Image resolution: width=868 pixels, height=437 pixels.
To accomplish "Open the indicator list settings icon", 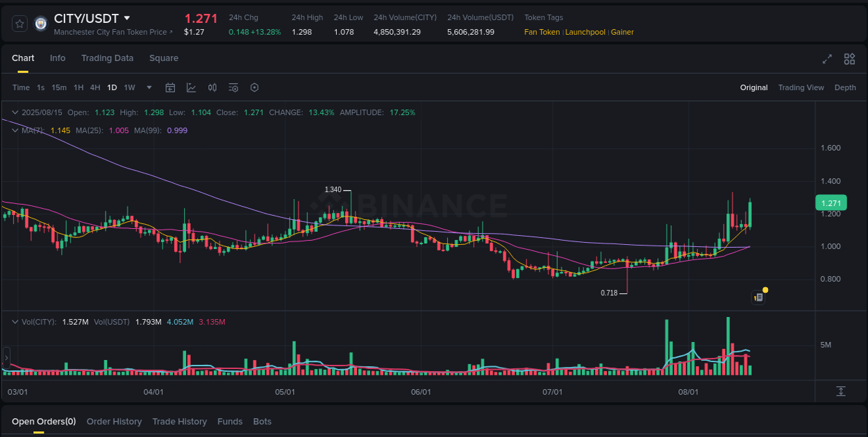I will (x=233, y=87).
